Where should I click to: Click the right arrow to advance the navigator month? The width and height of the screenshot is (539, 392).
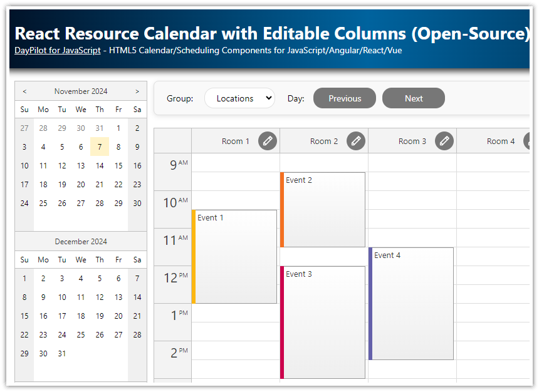[137, 91]
